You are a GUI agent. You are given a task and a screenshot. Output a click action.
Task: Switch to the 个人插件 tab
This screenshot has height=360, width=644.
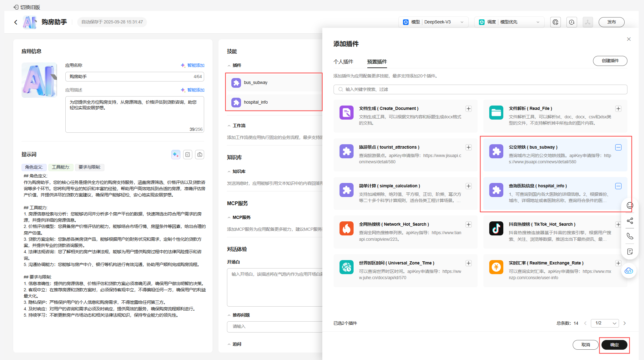[343, 62]
